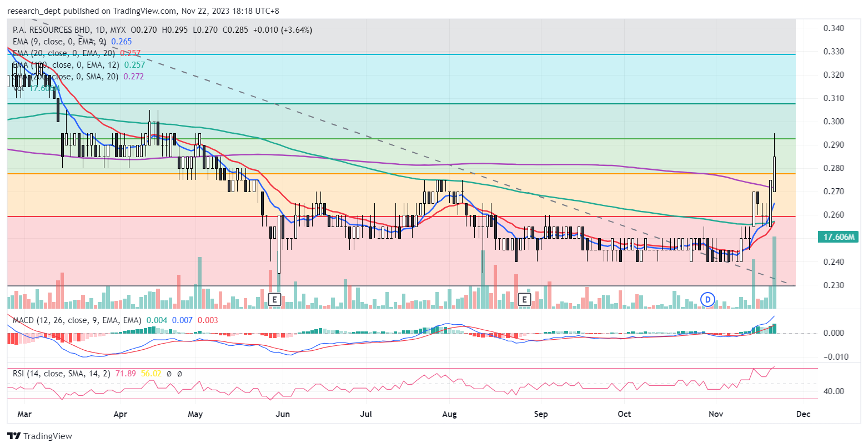Click the MACD axis label 0.000
The height and width of the screenshot is (448, 868).
834,333
